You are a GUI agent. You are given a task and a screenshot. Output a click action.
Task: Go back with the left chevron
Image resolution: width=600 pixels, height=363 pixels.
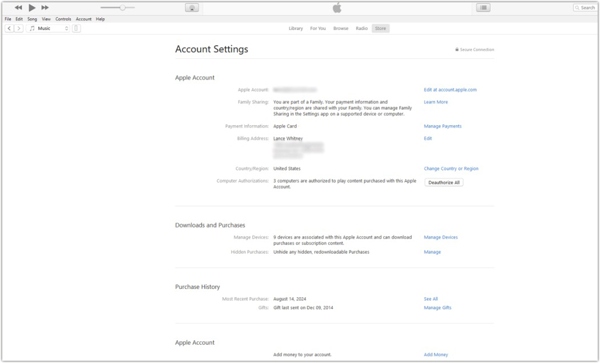(9, 28)
